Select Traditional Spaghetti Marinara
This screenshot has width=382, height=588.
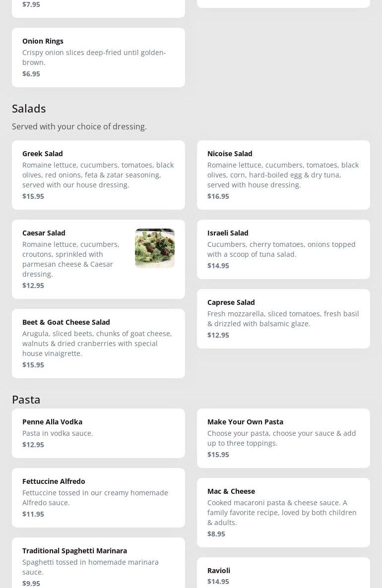click(x=98, y=566)
